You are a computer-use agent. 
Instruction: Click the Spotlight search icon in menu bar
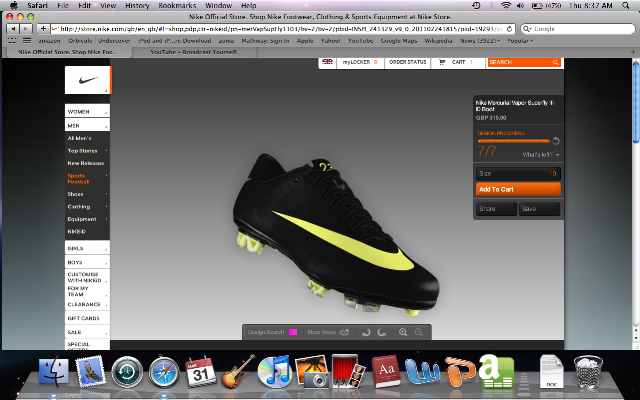(x=625, y=5)
